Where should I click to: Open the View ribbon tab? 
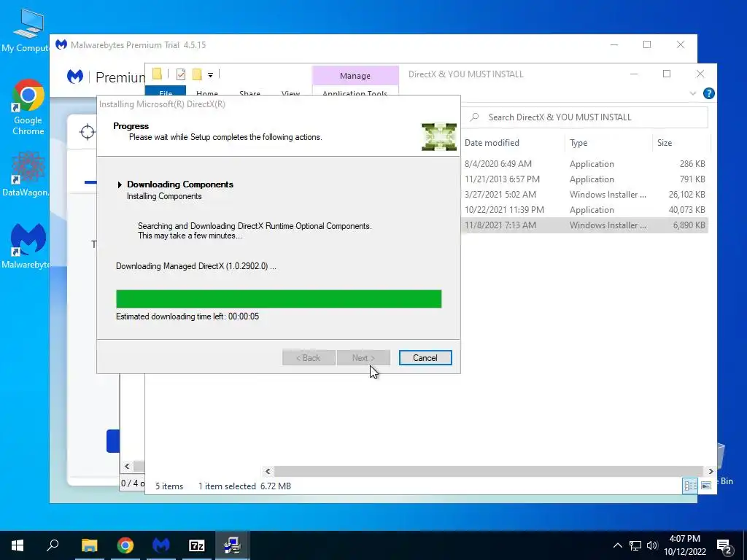pyautogui.click(x=290, y=93)
